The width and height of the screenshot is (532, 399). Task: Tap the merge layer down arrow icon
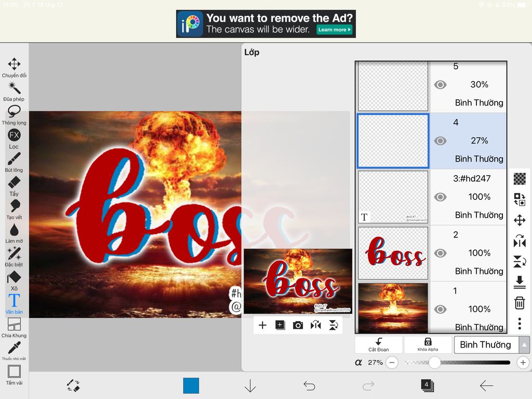(x=520, y=282)
